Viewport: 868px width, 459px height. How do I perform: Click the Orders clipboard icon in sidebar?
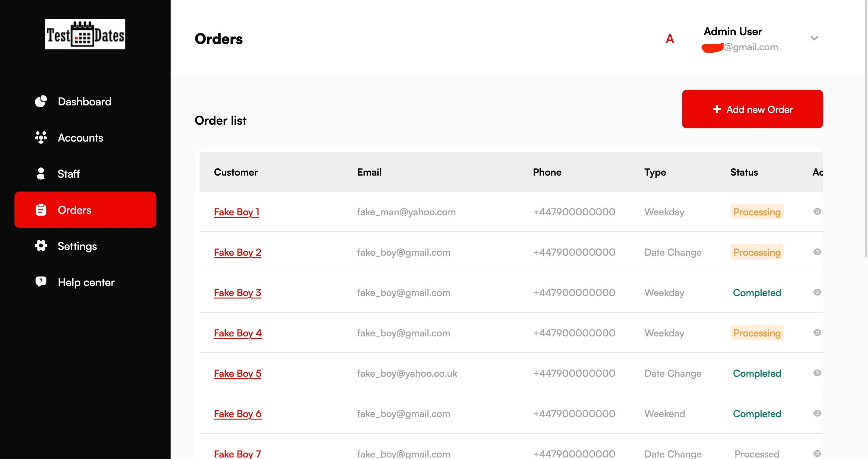[x=41, y=210]
